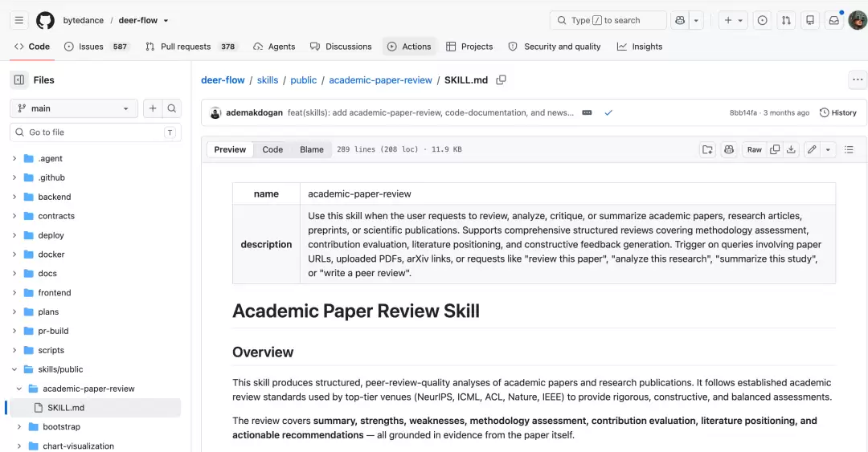Image resolution: width=868 pixels, height=452 pixels.
Task: Download the raw file
Action: click(791, 149)
